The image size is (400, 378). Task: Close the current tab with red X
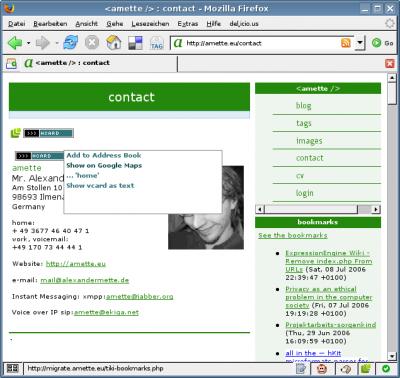click(390, 63)
